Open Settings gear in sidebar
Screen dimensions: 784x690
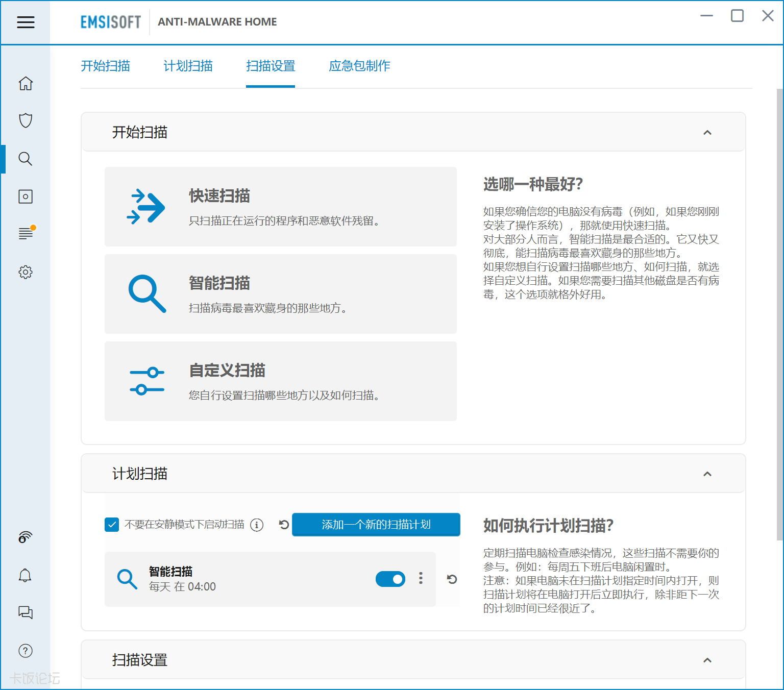[26, 272]
